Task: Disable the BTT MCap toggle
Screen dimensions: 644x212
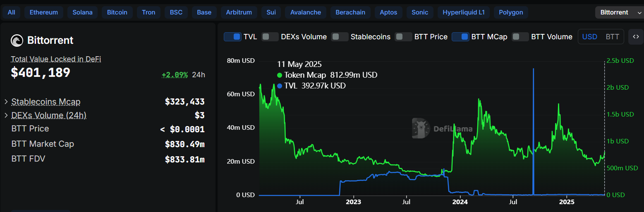Action: [x=460, y=37]
